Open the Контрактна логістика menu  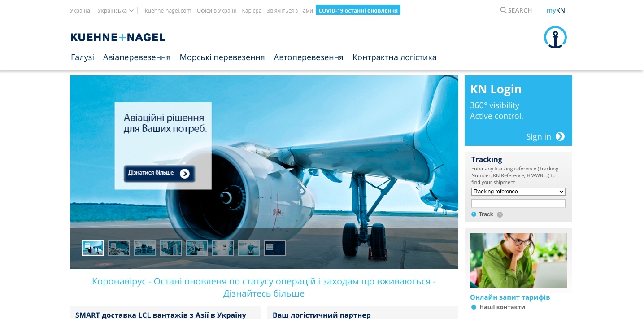[x=394, y=57]
